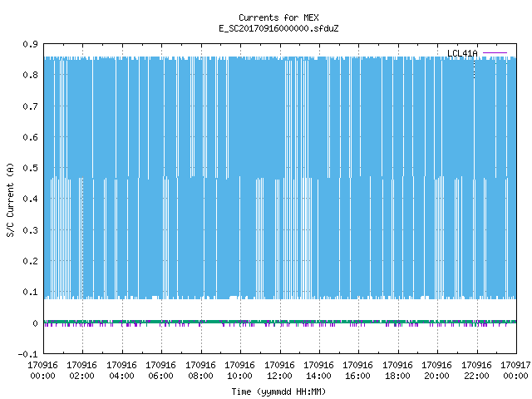
Task: Click the x-axis tick 170917 00:00
Action: point(515,371)
